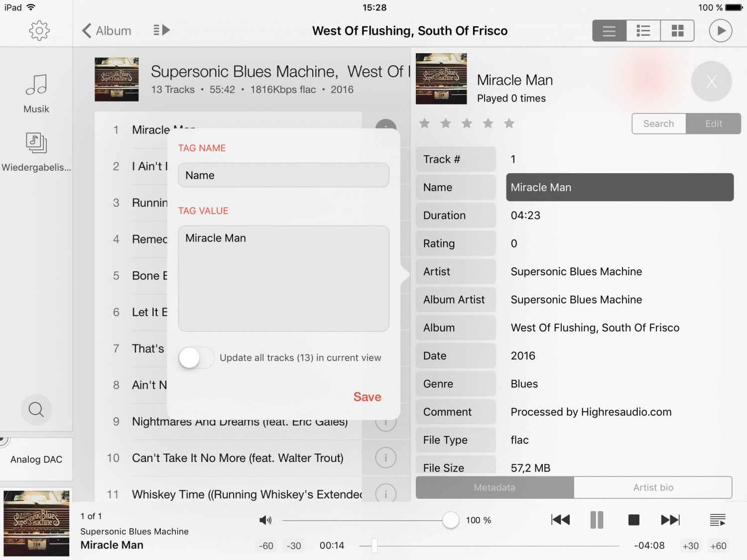Select the Genre value Blues
Screen dimensions: 747x560
[524, 384]
